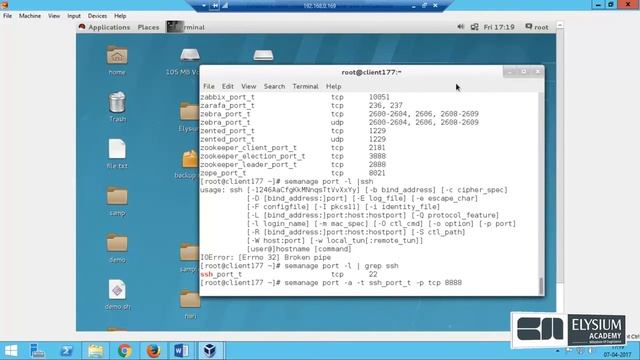Click the remote desktop bar pin icon
This screenshot has height=360, width=640.
(215, 6)
